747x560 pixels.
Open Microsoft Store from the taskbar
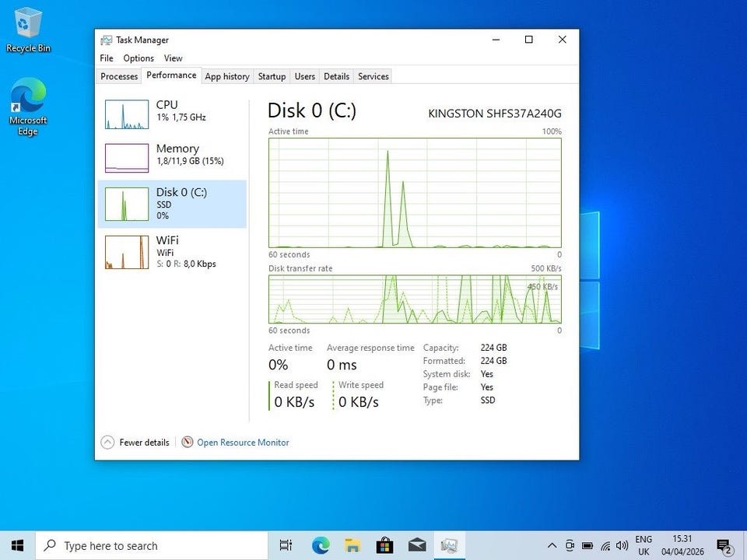(x=384, y=546)
